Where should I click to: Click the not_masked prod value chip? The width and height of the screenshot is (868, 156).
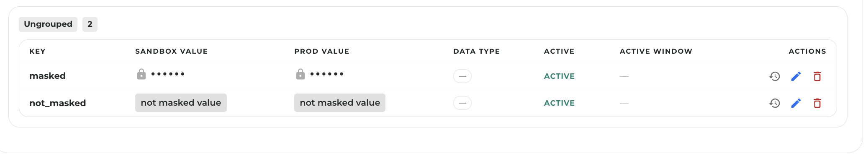coord(340,103)
